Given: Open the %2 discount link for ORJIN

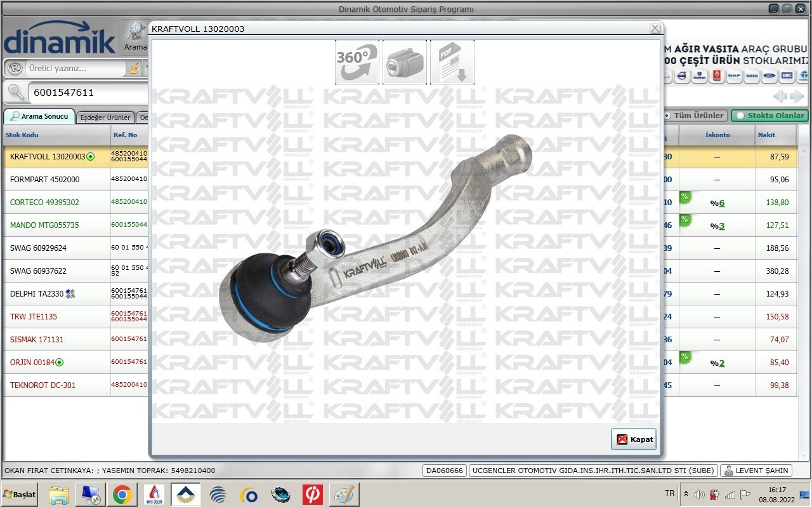Looking at the screenshot, I should [x=717, y=363].
